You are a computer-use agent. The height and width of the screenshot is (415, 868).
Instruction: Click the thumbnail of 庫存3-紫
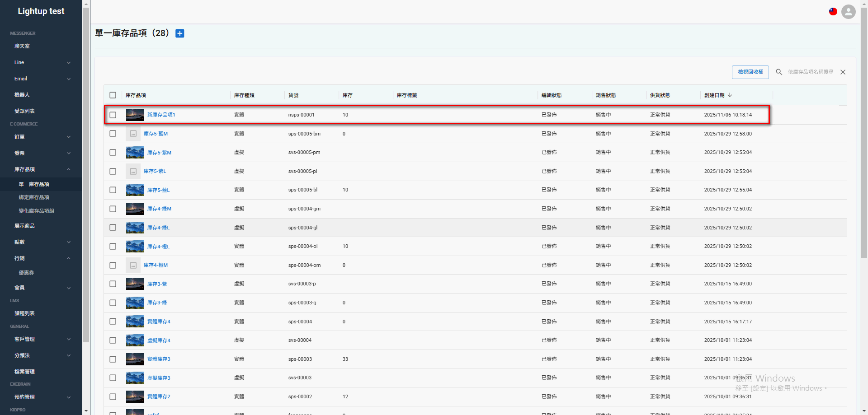(135, 284)
